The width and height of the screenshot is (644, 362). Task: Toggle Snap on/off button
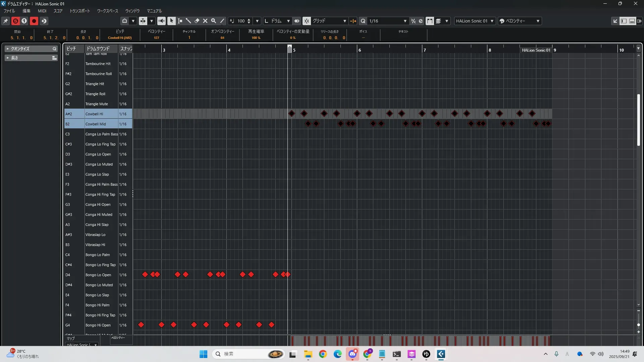(x=307, y=21)
